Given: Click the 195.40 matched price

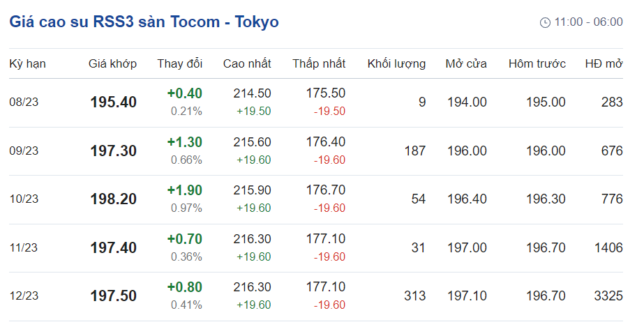Looking at the screenshot, I should coord(113,102).
